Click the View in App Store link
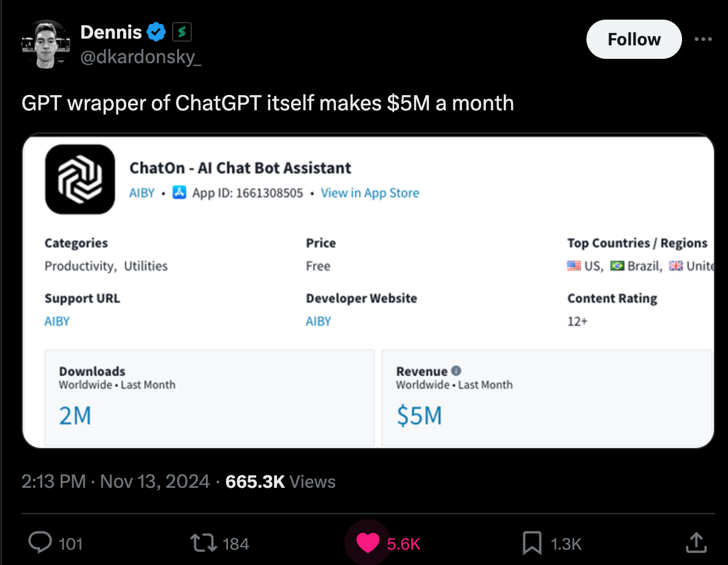The image size is (728, 565). pos(370,193)
